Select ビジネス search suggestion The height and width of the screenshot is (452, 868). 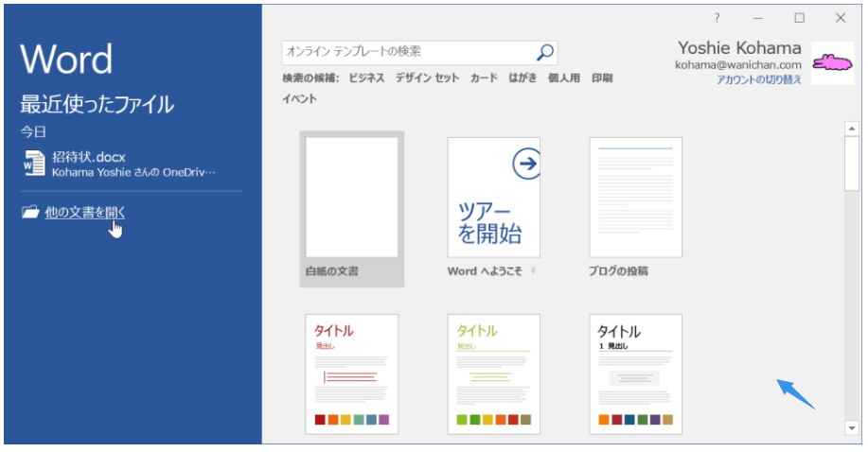366,78
